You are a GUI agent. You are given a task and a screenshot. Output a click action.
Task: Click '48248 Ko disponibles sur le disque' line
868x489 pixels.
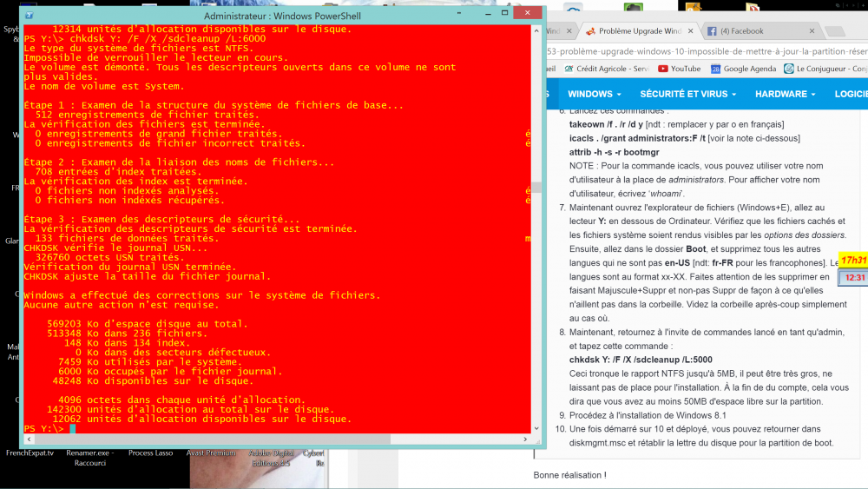point(154,381)
